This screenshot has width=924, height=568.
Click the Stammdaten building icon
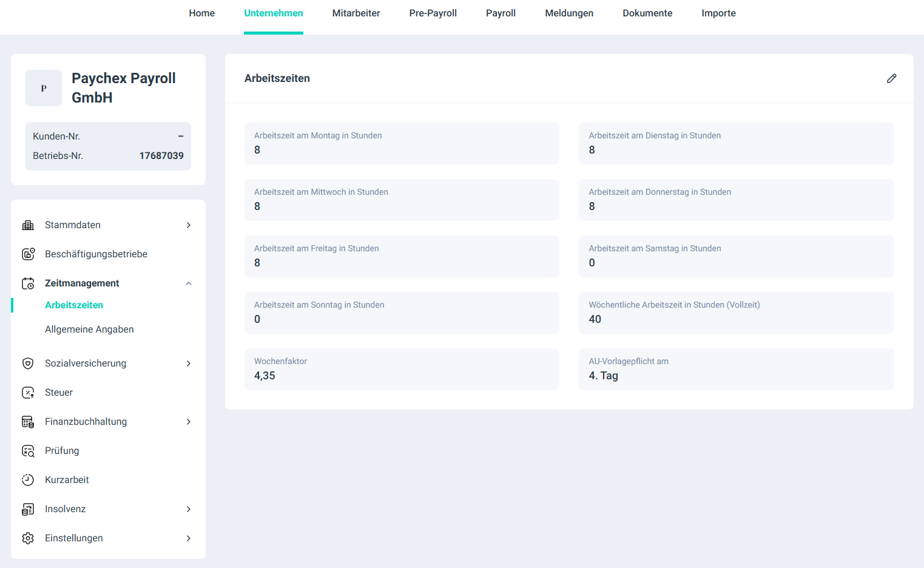28,225
